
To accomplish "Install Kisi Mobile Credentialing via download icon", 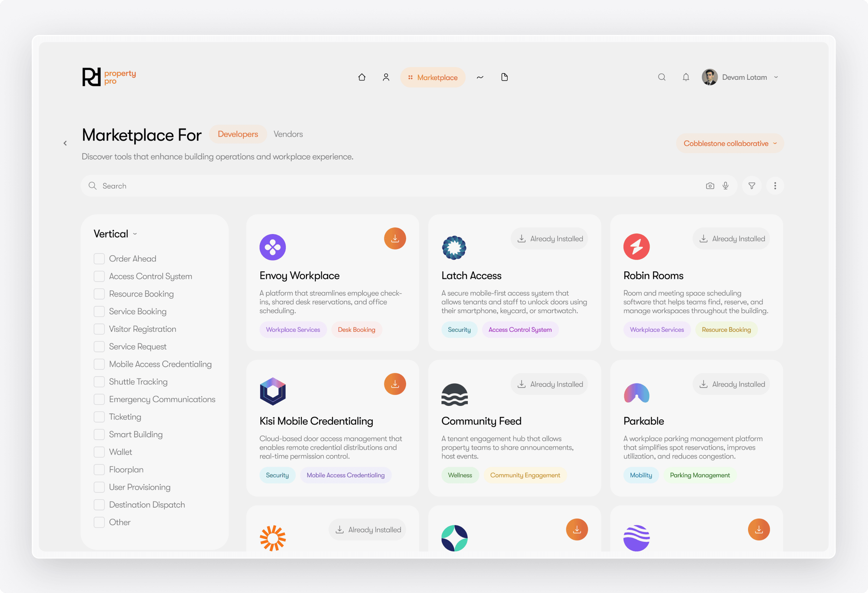I will click(395, 384).
